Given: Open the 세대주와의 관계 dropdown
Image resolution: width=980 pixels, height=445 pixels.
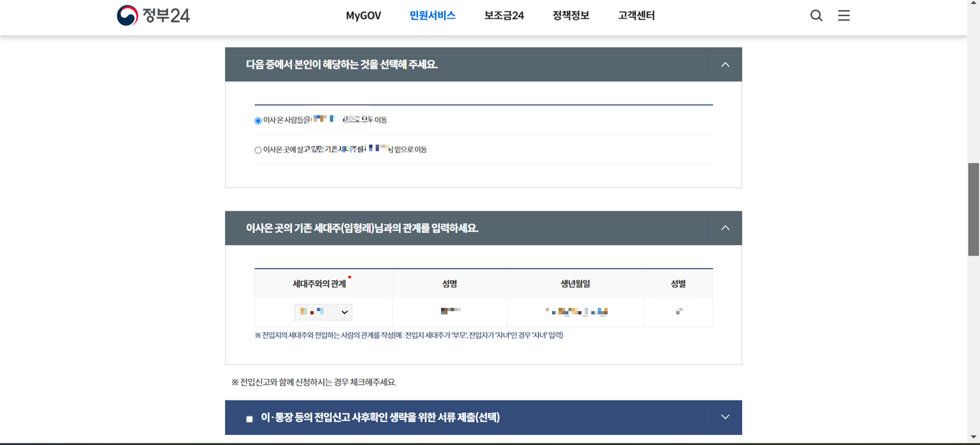Looking at the screenshot, I should click(x=323, y=312).
